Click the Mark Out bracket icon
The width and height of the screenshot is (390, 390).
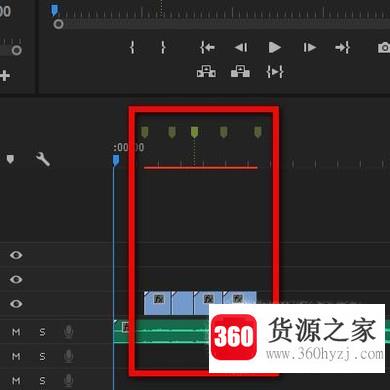163,47
